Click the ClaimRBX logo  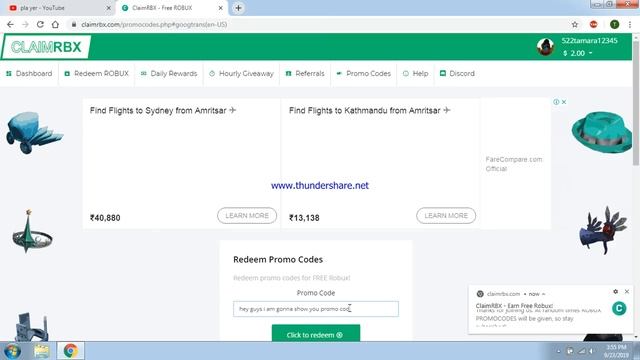coord(46,47)
